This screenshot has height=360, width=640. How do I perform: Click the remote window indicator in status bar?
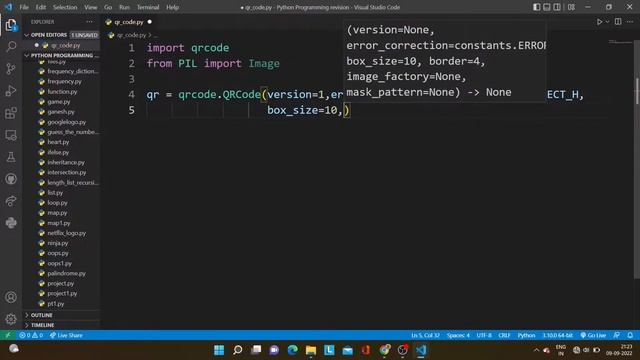pos(7,335)
